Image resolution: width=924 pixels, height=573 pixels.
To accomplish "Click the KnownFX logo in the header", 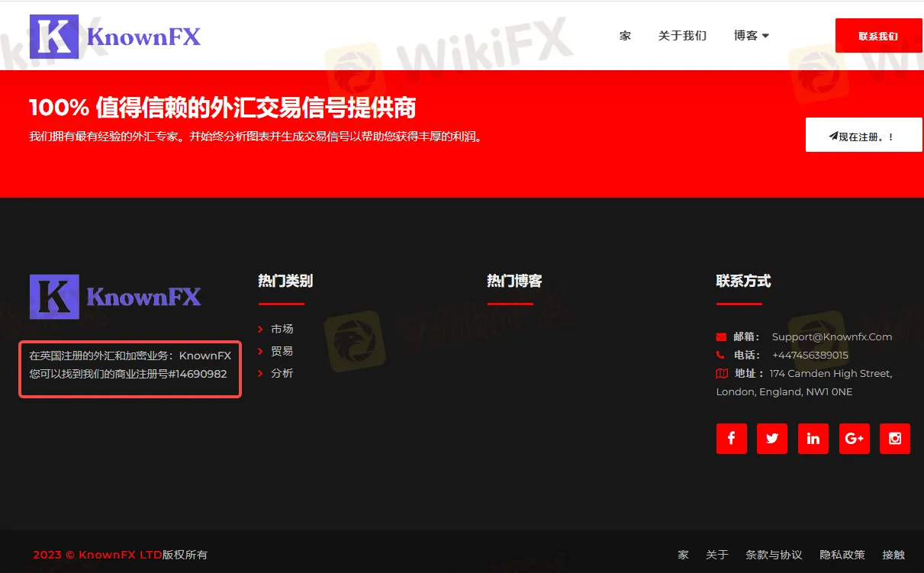I will tap(114, 35).
